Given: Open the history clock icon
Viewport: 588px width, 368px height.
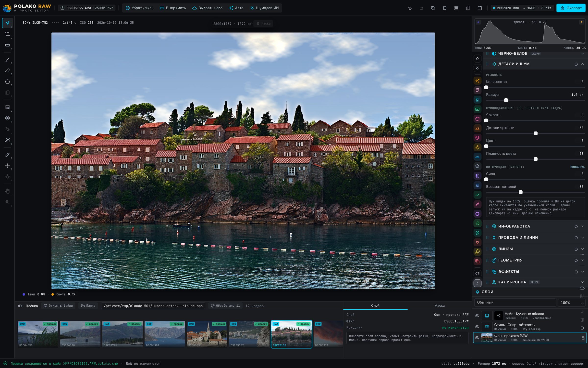Looking at the screenshot, I should 433,8.
